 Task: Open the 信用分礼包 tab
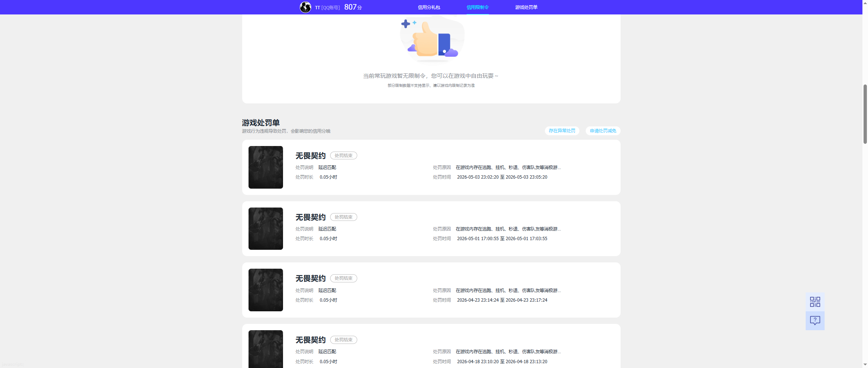click(429, 7)
